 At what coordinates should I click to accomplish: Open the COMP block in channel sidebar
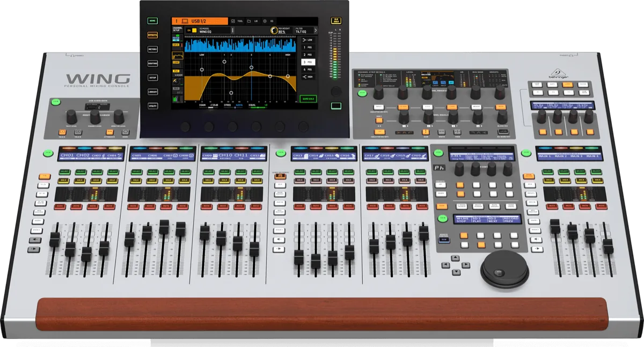click(178, 64)
